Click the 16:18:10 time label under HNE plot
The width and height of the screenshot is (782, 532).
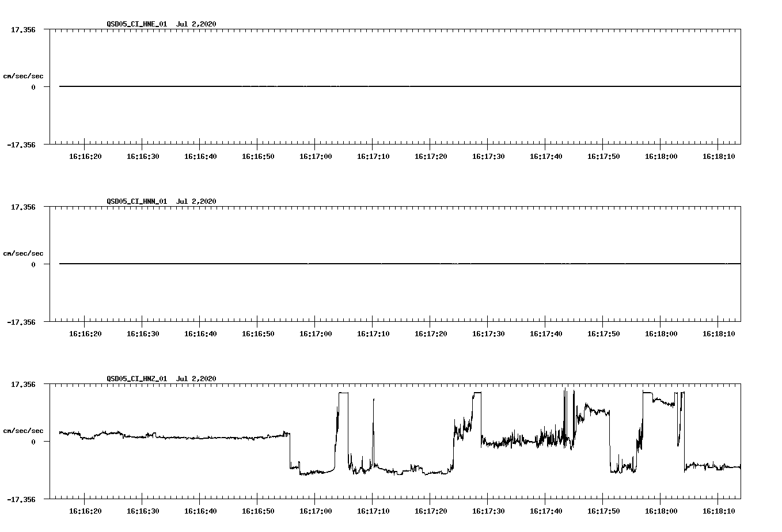[719, 157]
